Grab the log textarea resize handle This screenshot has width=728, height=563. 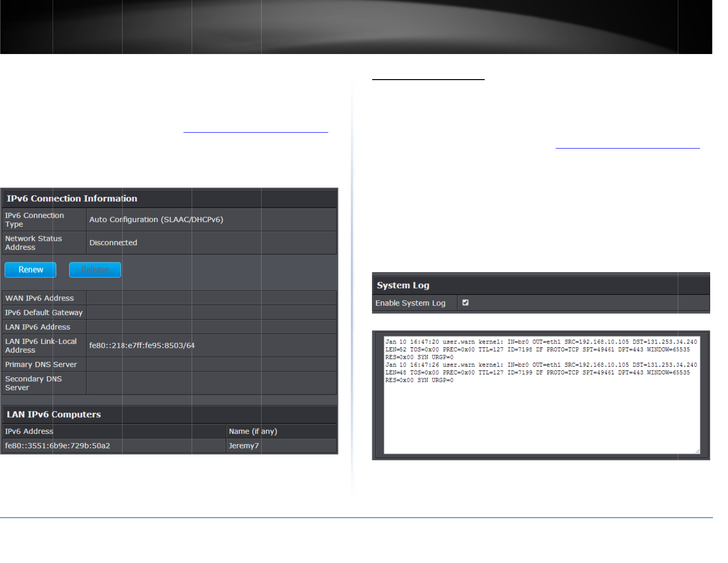(x=697, y=451)
